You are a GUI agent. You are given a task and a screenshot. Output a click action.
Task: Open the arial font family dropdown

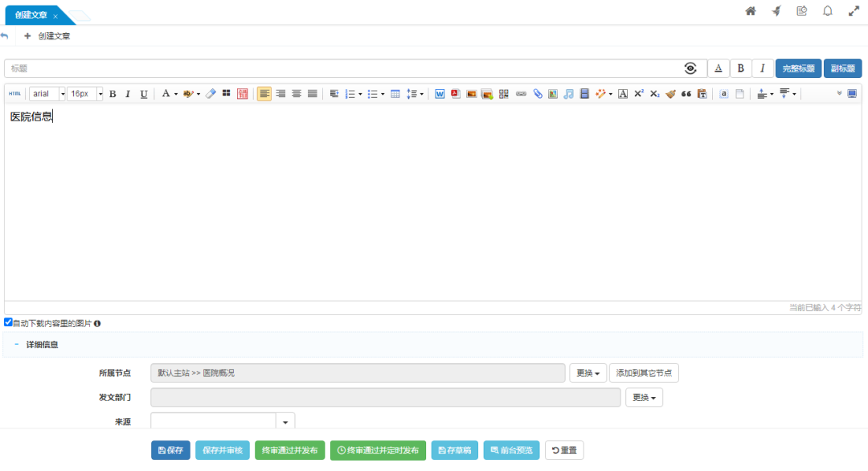click(x=48, y=94)
